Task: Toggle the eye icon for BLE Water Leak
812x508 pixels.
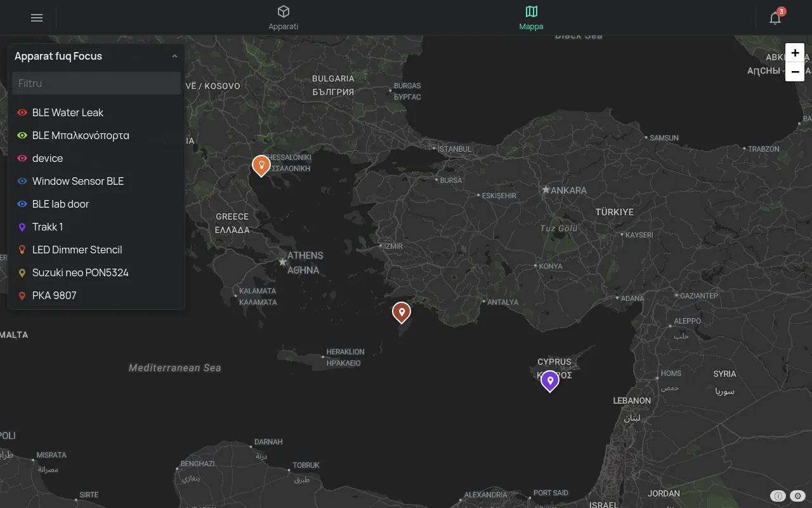Action: pyautogui.click(x=22, y=112)
